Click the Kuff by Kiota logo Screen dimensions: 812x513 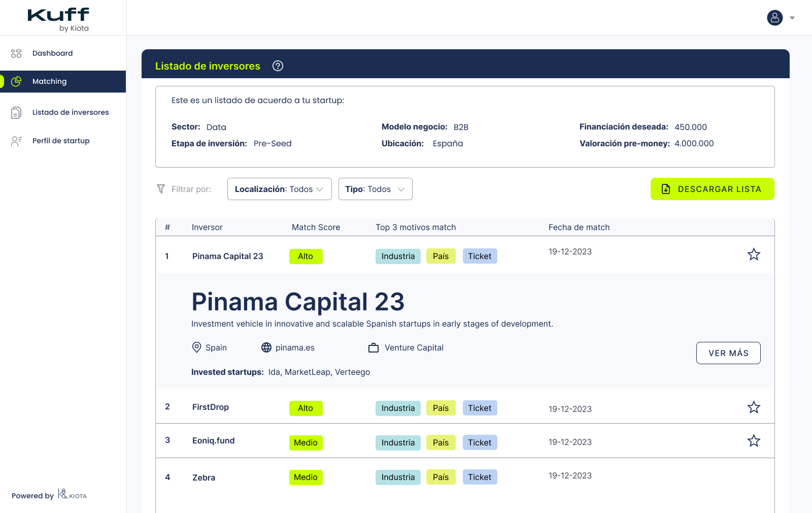(58, 20)
